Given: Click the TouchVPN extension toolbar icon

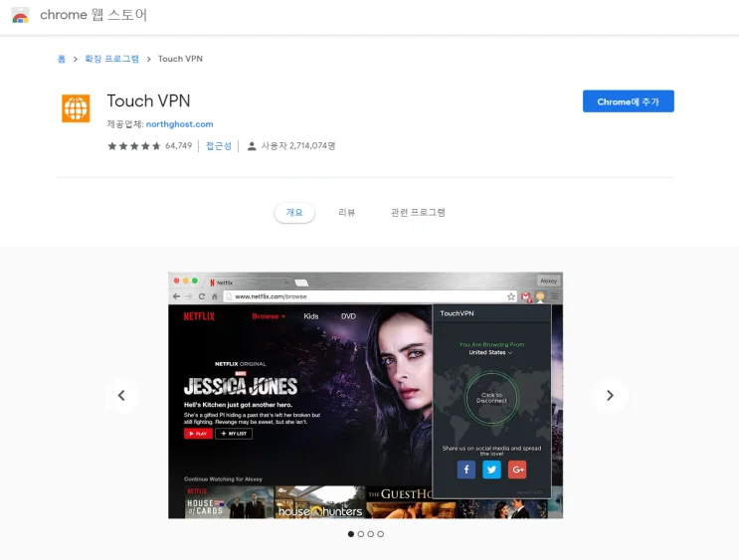Looking at the screenshot, I should coord(540,296).
